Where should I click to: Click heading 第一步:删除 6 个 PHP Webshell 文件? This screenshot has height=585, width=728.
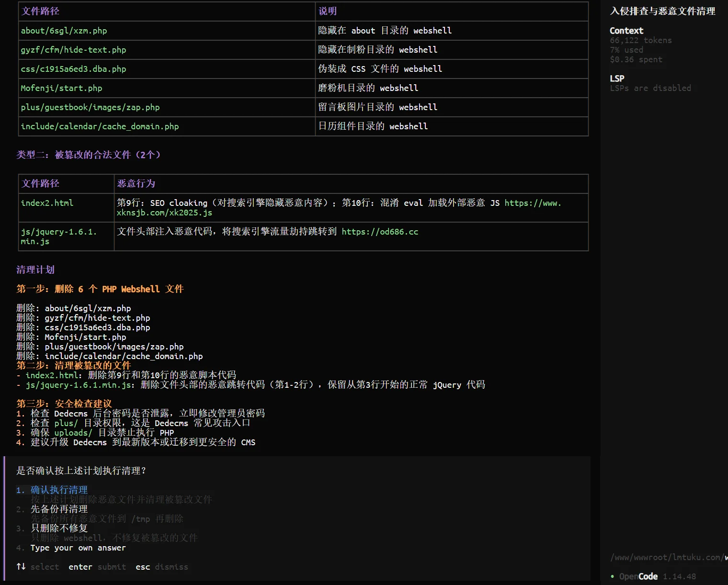pos(100,289)
